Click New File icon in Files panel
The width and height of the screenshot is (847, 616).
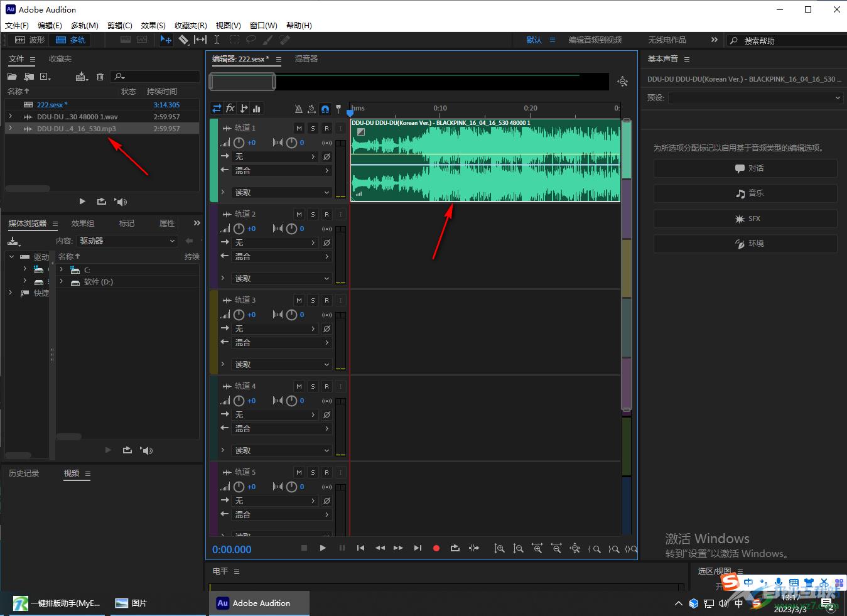45,77
